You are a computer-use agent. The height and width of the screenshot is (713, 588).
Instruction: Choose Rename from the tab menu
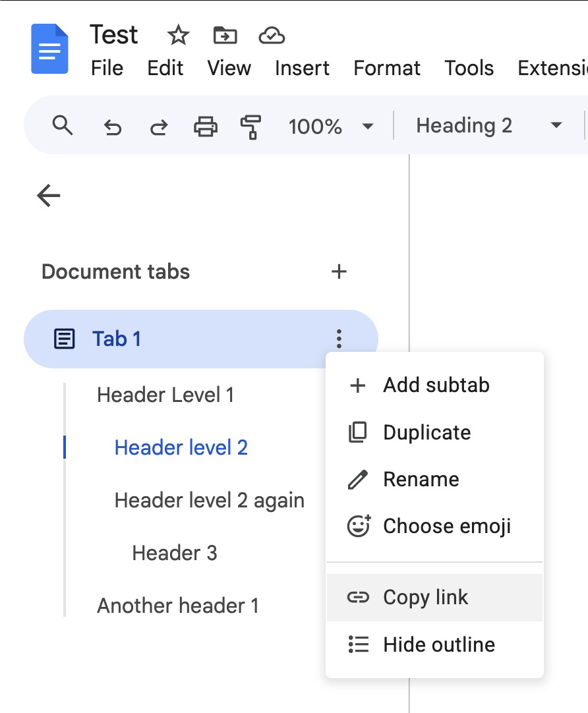[x=421, y=479]
